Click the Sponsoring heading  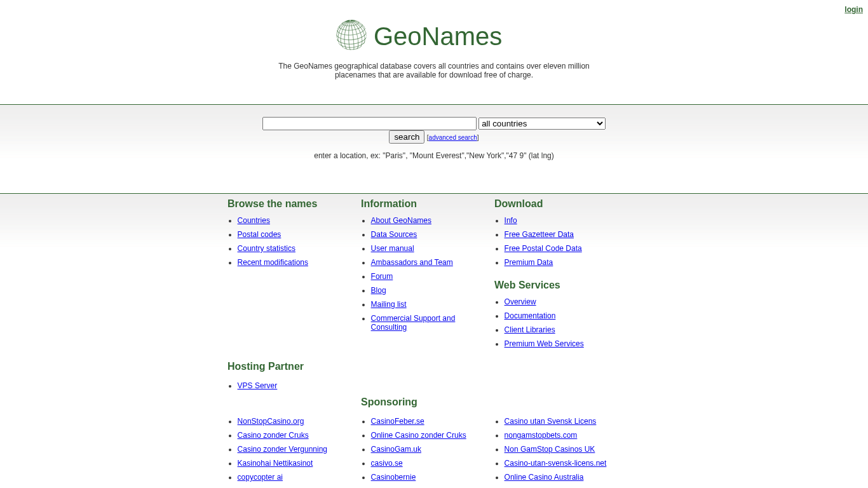(389, 402)
